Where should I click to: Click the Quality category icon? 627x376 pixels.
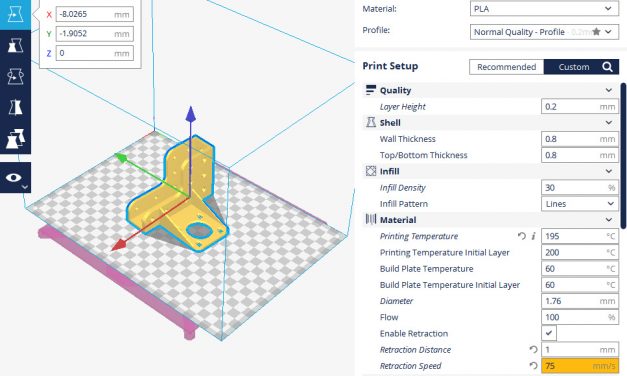tap(371, 90)
